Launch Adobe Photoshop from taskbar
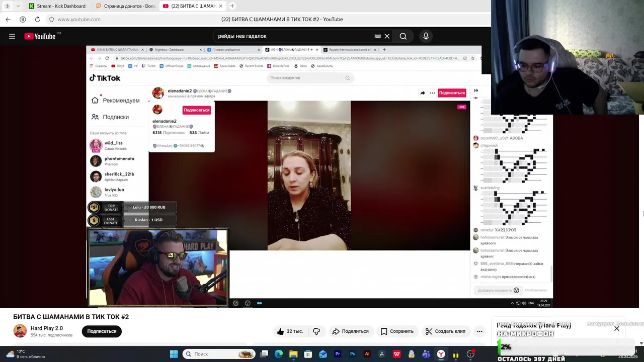644x362 pixels. 352,354
